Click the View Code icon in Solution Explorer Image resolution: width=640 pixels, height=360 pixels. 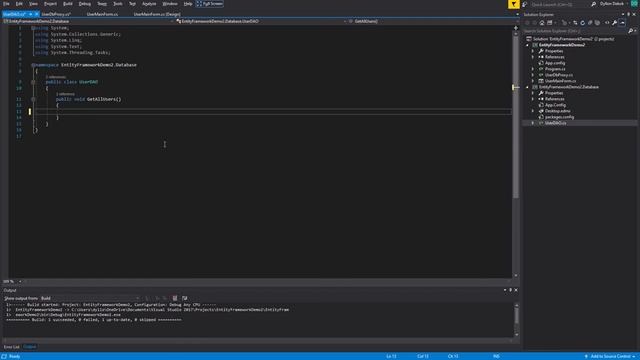point(607,23)
